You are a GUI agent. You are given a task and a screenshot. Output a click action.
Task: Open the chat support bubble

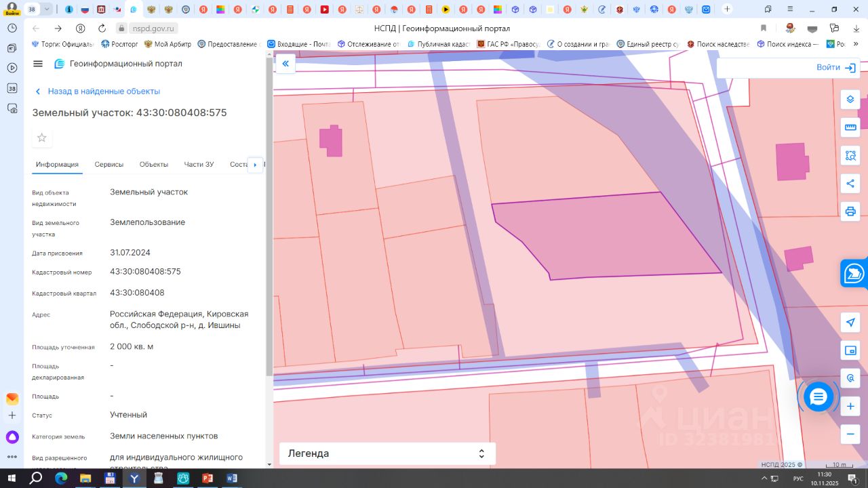[818, 396]
